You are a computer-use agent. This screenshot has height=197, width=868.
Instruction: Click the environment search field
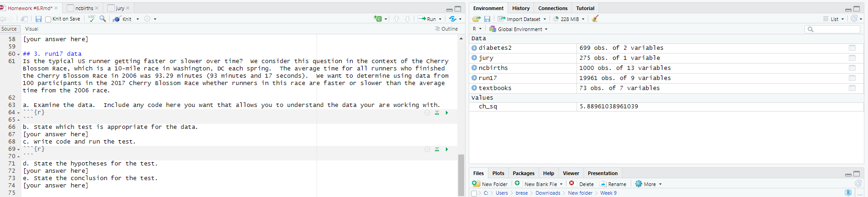[832, 29]
